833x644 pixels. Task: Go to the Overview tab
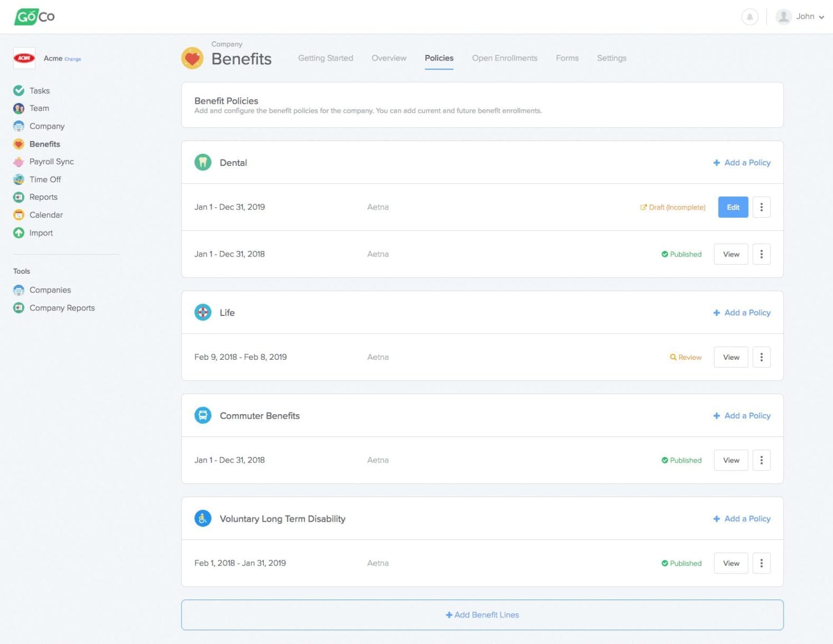pyautogui.click(x=389, y=58)
